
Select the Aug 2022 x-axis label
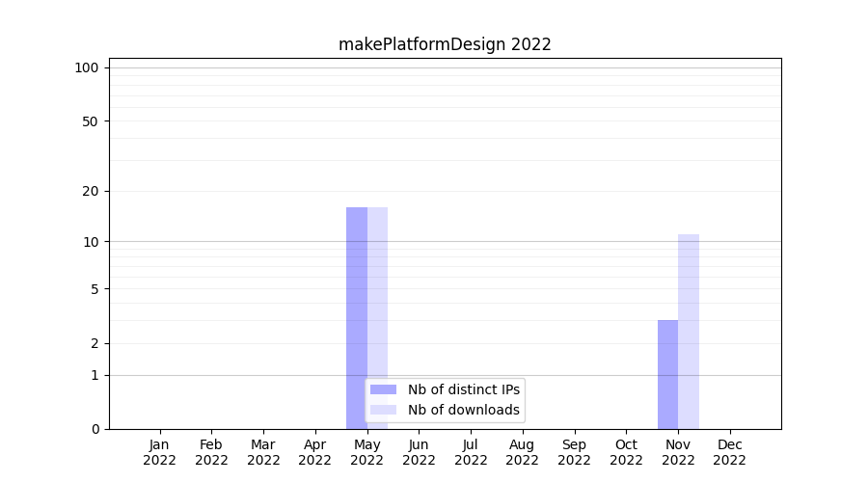tap(522, 452)
